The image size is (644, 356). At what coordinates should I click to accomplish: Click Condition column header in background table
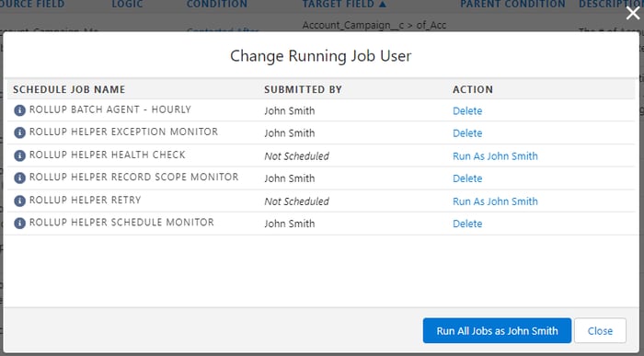click(217, 4)
